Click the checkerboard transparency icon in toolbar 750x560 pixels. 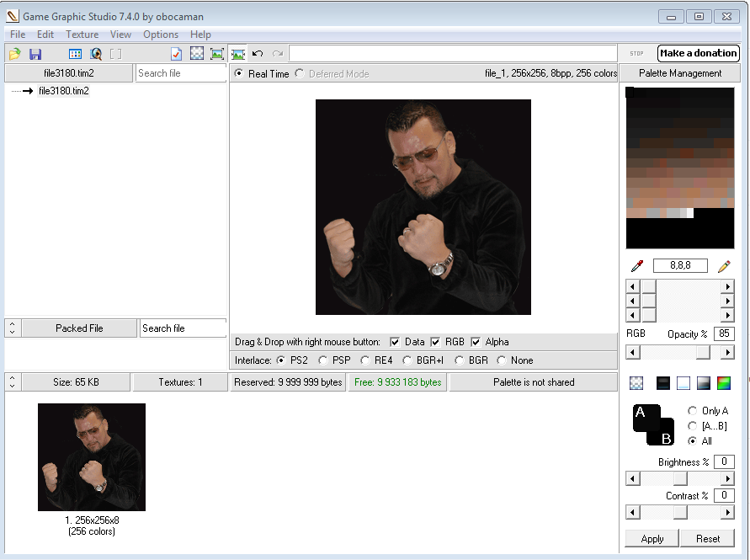tap(197, 54)
